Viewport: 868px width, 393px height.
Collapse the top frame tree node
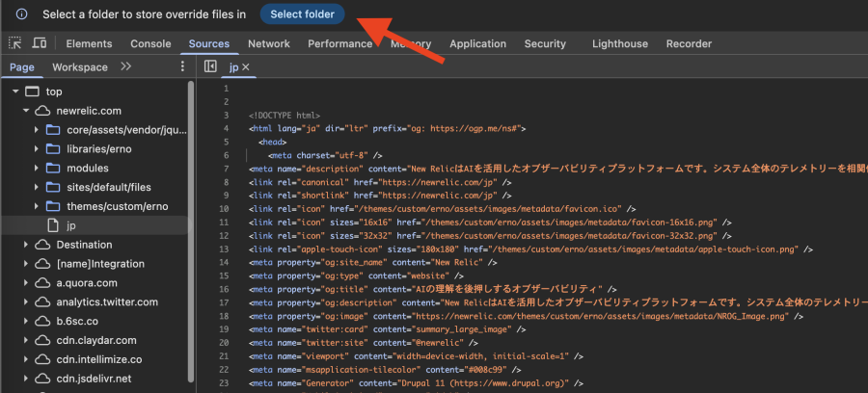pyautogui.click(x=15, y=92)
